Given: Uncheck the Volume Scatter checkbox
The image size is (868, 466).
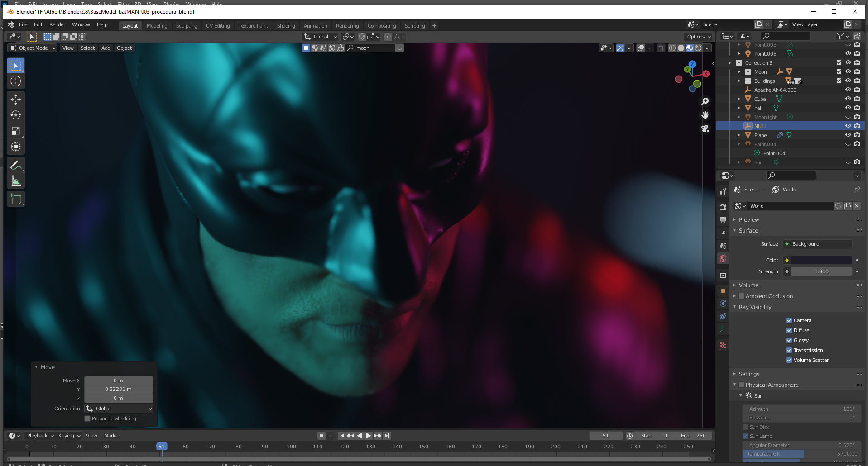Looking at the screenshot, I should pyautogui.click(x=789, y=360).
